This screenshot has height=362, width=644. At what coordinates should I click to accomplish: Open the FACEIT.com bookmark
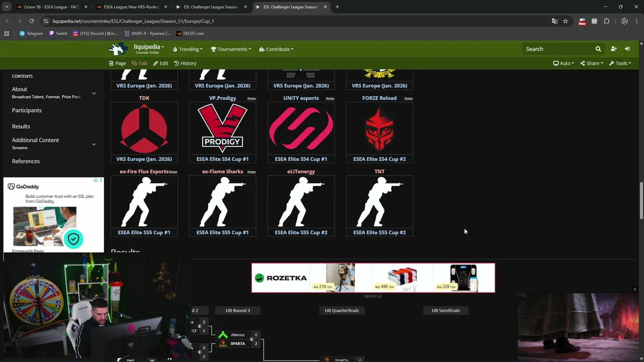click(190, 33)
